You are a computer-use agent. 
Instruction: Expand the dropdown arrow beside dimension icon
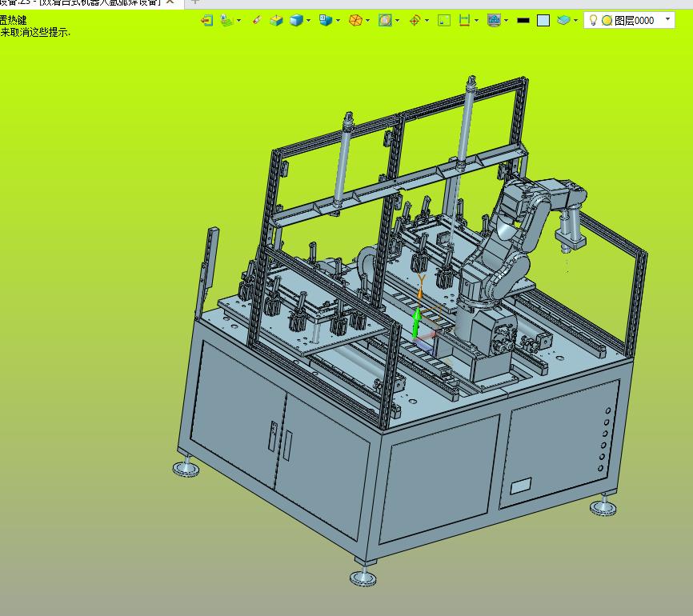(476, 20)
